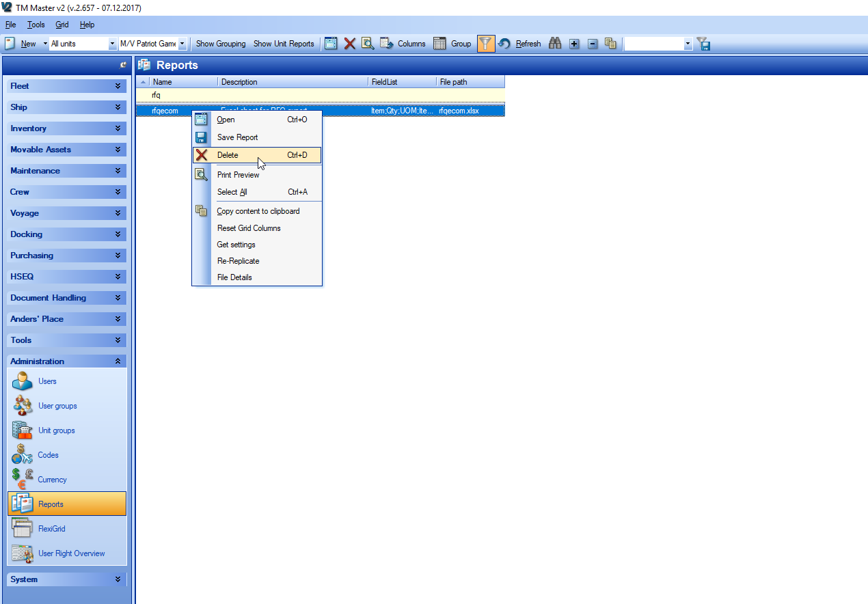The width and height of the screenshot is (868, 604).
Task: Open the All units dropdown
Action: [112, 44]
